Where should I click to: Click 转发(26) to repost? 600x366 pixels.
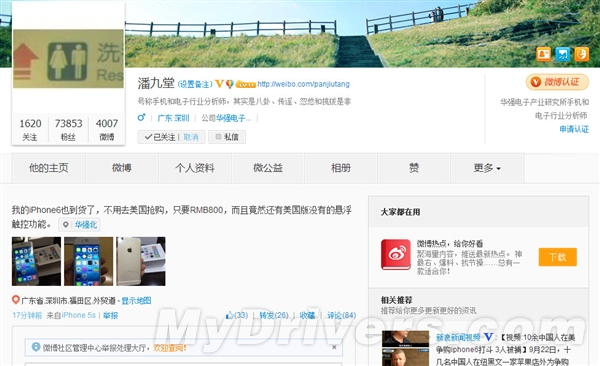(x=274, y=315)
